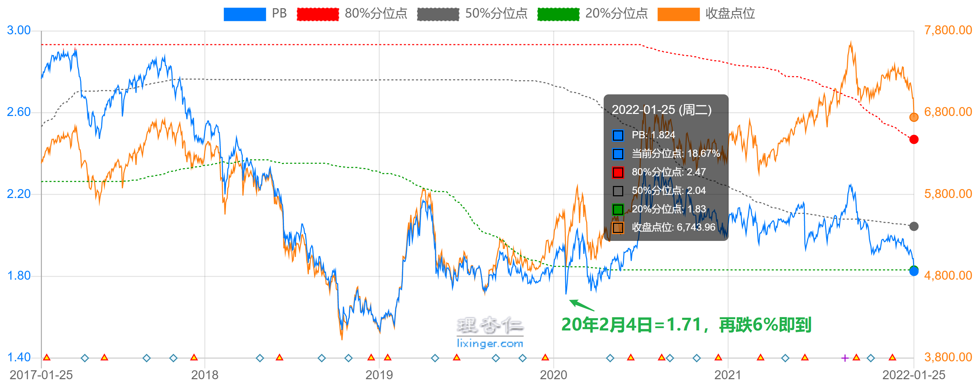Click the purple plus marker on timeline

coord(845,358)
